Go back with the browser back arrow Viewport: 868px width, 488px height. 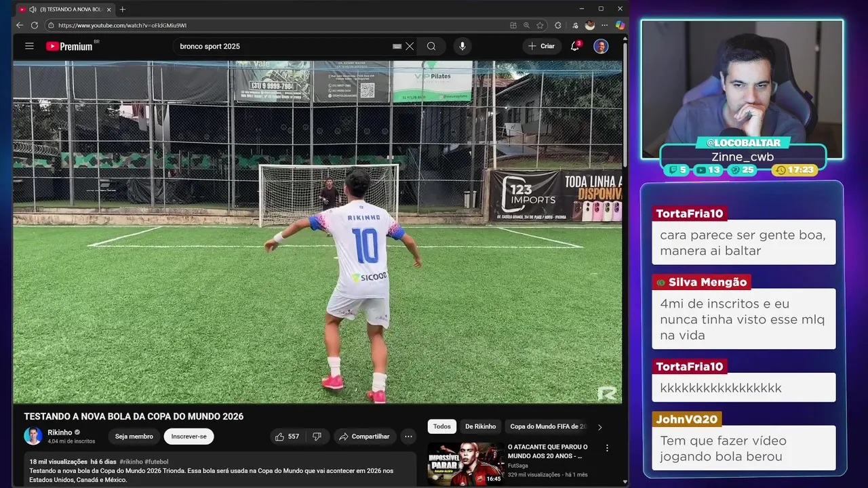[x=20, y=25]
